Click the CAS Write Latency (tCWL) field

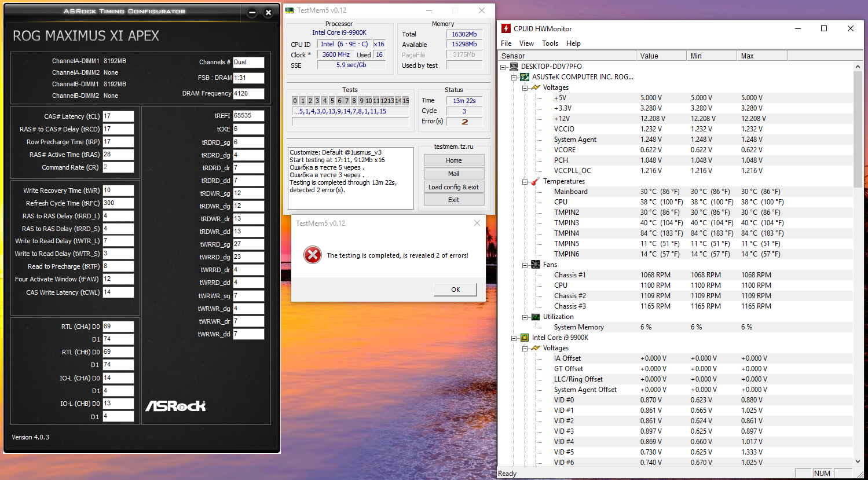(118, 292)
